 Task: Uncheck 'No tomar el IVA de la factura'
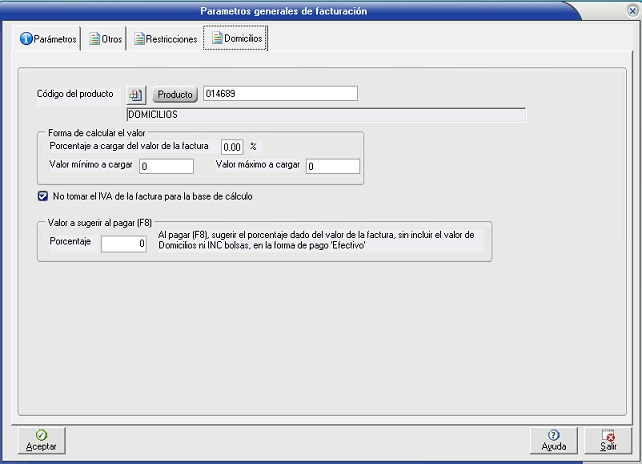42,197
